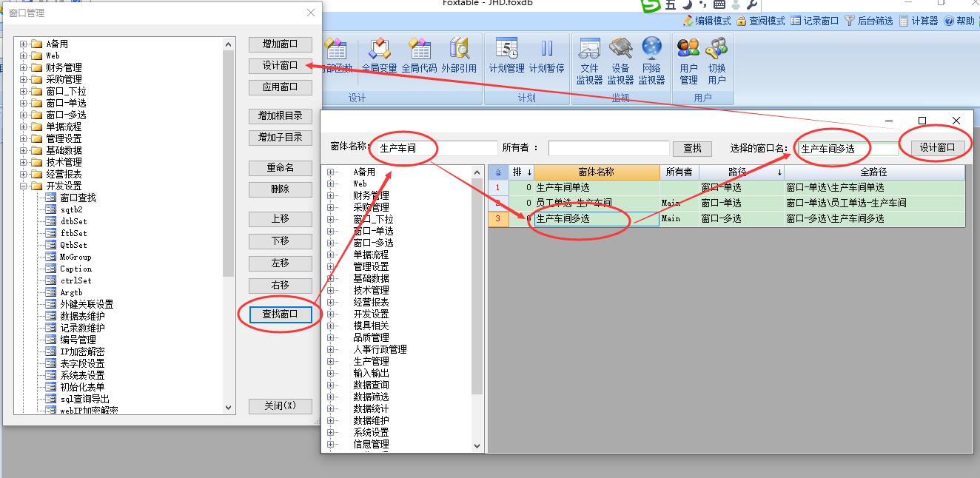The image size is (980, 478).
Task: Open the 网络监视器 network monitor
Action: (651, 60)
